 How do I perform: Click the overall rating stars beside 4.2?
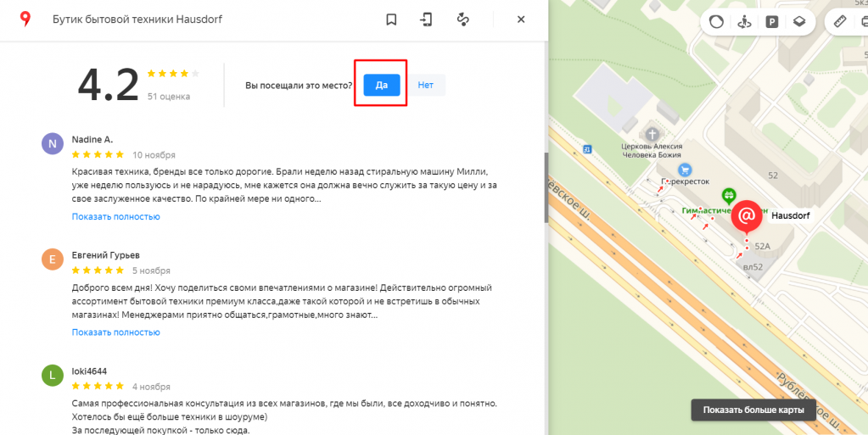[x=173, y=73]
